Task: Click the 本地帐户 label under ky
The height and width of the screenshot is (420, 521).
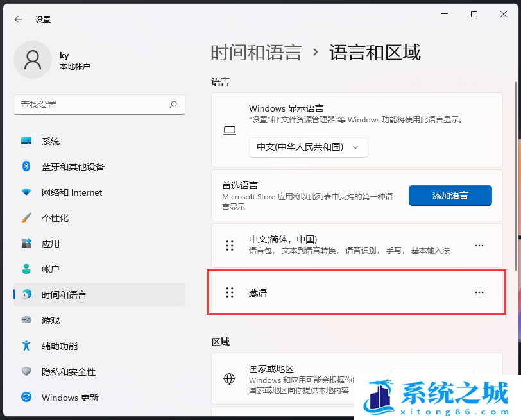Action: tap(75, 67)
